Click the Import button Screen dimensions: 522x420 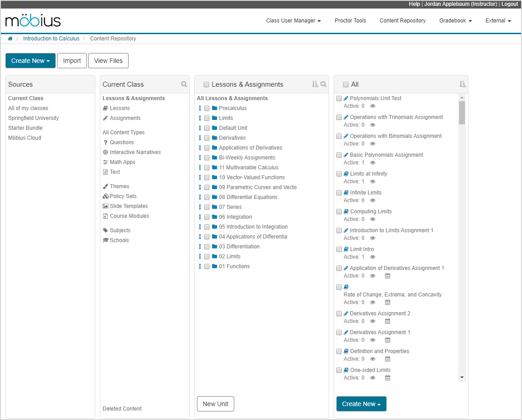(71, 60)
